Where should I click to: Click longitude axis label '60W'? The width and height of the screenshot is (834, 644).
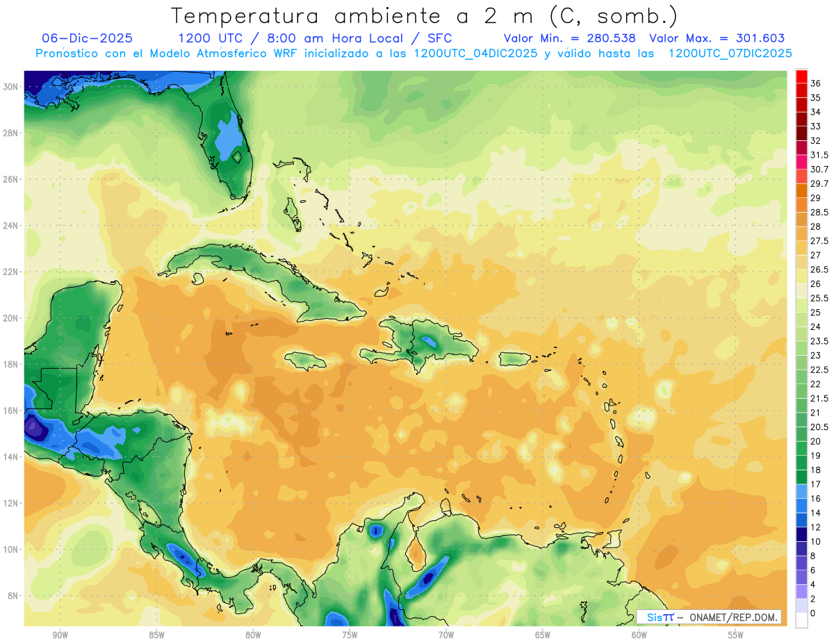pos(639,635)
